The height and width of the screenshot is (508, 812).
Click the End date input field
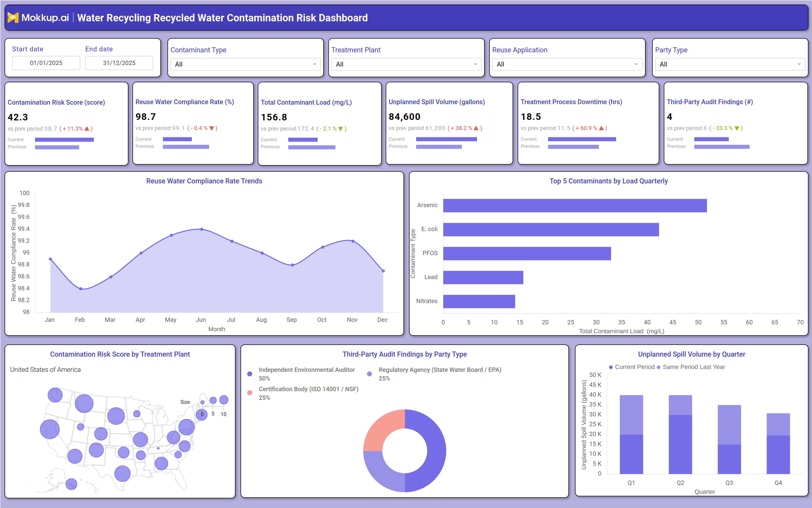point(119,63)
